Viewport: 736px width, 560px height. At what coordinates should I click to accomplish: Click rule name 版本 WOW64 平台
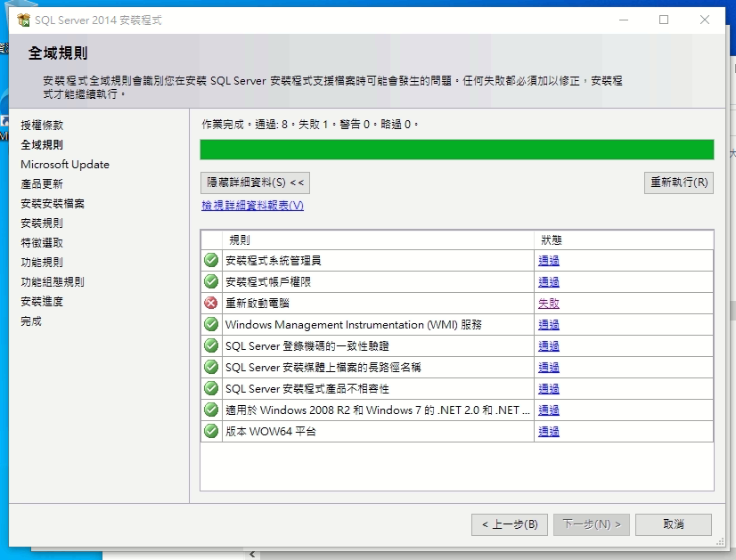pyautogui.click(x=271, y=432)
